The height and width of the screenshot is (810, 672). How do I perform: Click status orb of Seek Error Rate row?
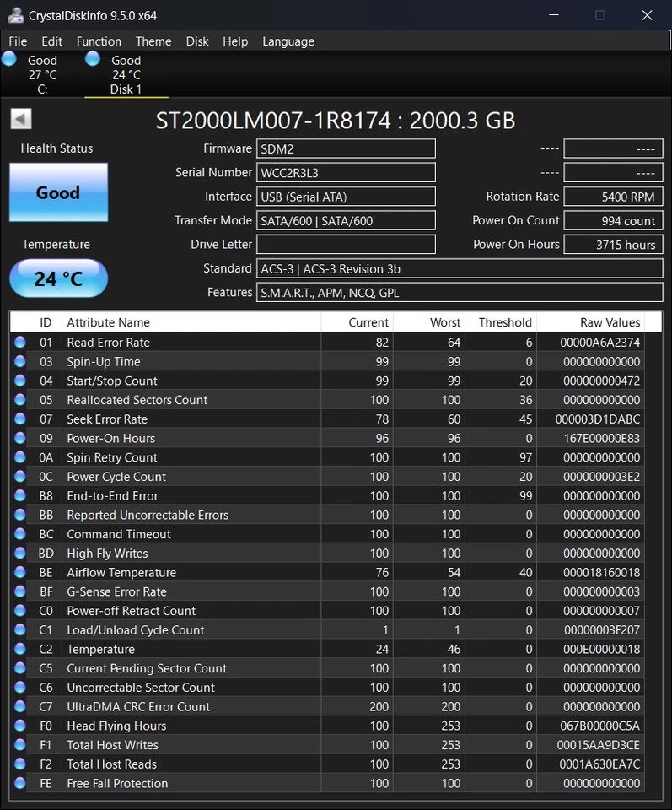(x=20, y=418)
